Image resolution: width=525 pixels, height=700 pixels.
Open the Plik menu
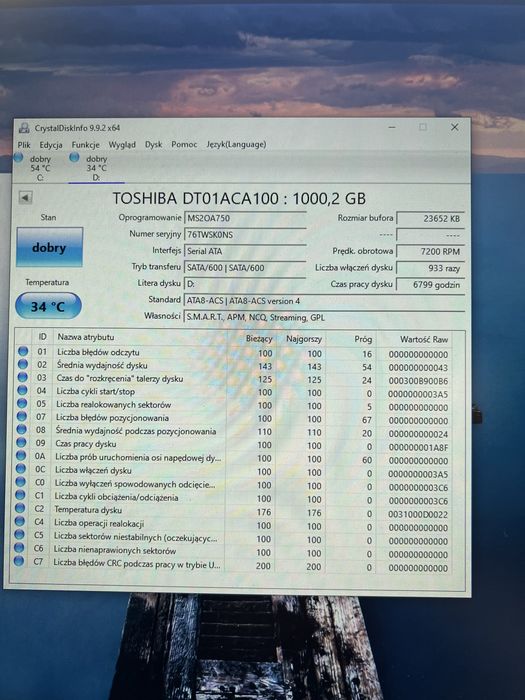pos(24,145)
